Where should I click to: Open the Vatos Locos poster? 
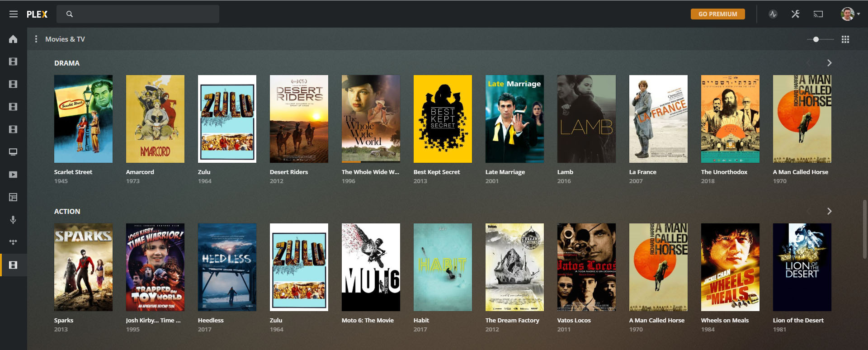click(x=586, y=267)
